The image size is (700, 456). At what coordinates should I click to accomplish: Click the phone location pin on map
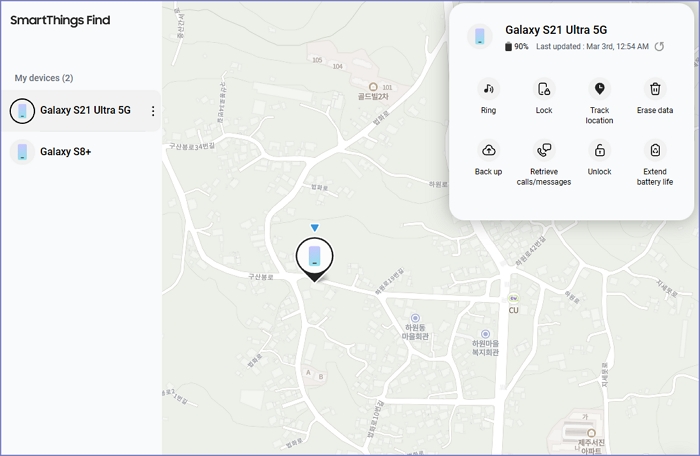tap(314, 259)
